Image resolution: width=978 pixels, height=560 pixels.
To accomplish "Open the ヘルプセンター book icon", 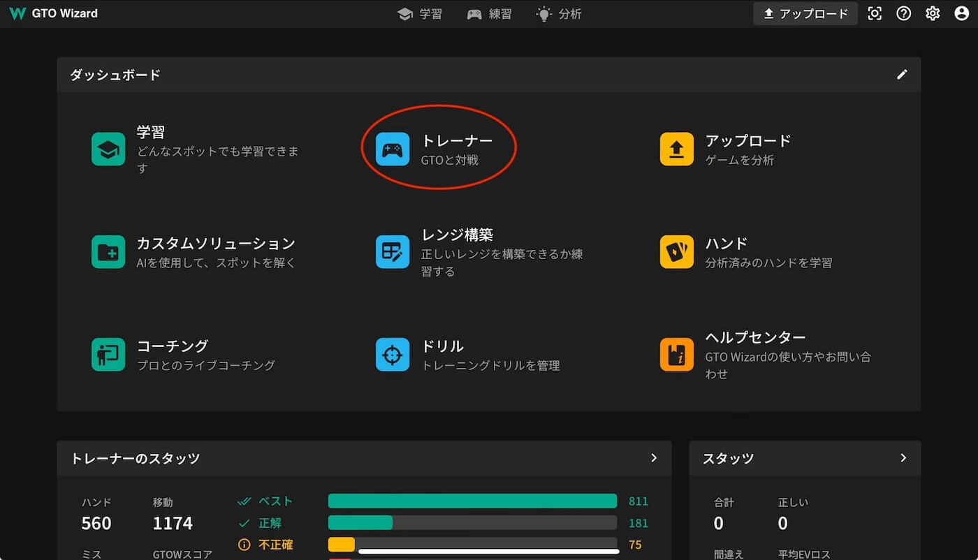I will pyautogui.click(x=677, y=355).
